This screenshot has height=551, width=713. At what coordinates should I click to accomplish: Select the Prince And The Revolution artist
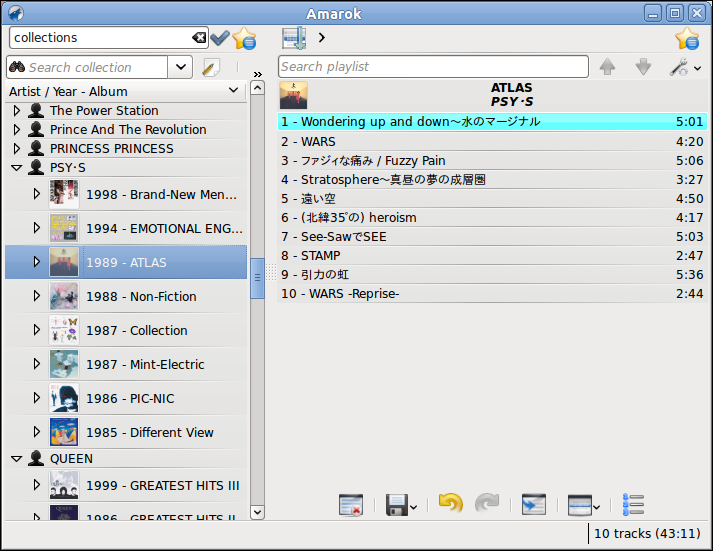[x=128, y=130]
